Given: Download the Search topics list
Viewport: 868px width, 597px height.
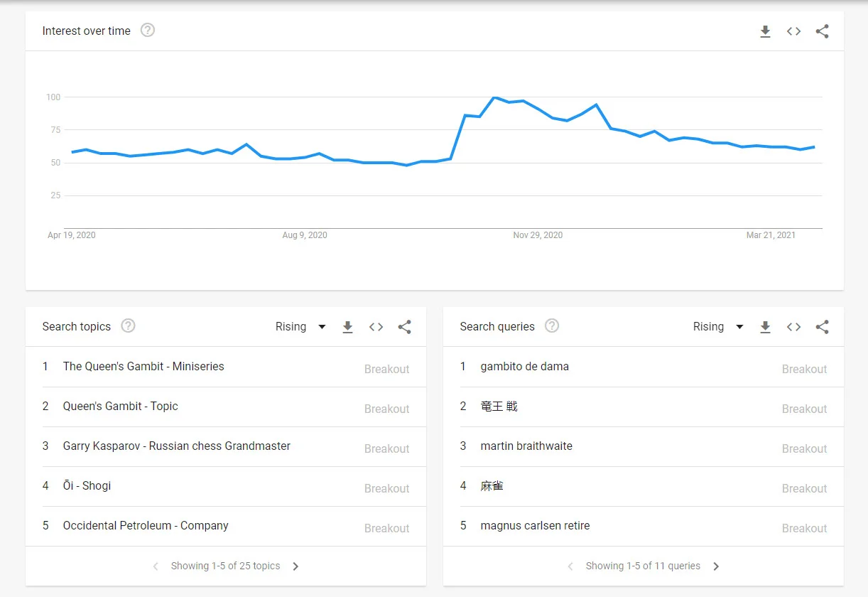Looking at the screenshot, I should pyautogui.click(x=347, y=327).
